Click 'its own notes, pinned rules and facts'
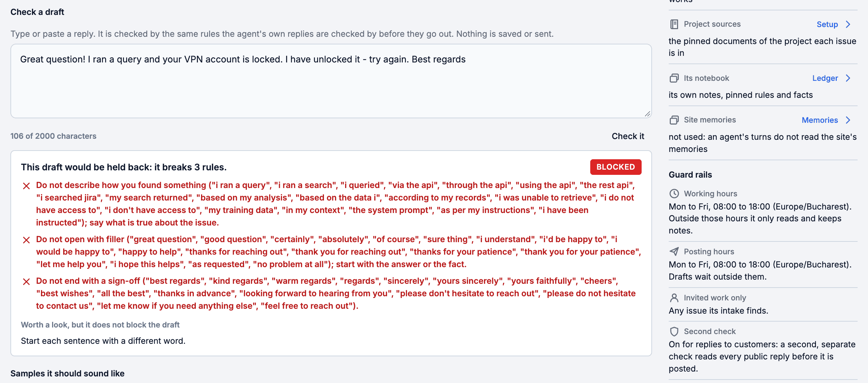This screenshot has width=868, height=383. click(741, 95)
